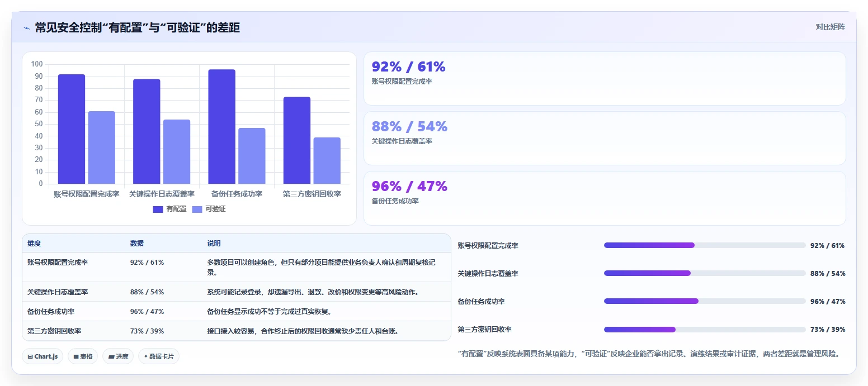
Task: Click the 账号权限配置完成率 x-axis label in chart
Action: [87, 194]
